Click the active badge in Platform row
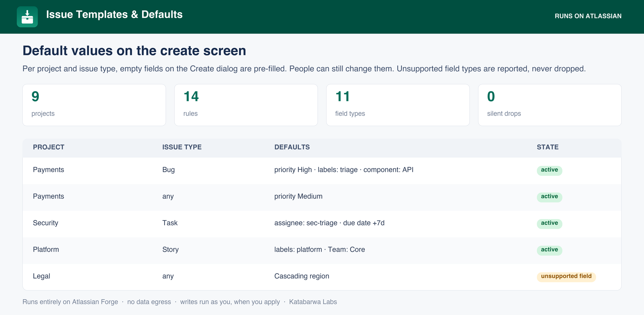The height and width of the screenshot is (315, 644). coord(549,250)
